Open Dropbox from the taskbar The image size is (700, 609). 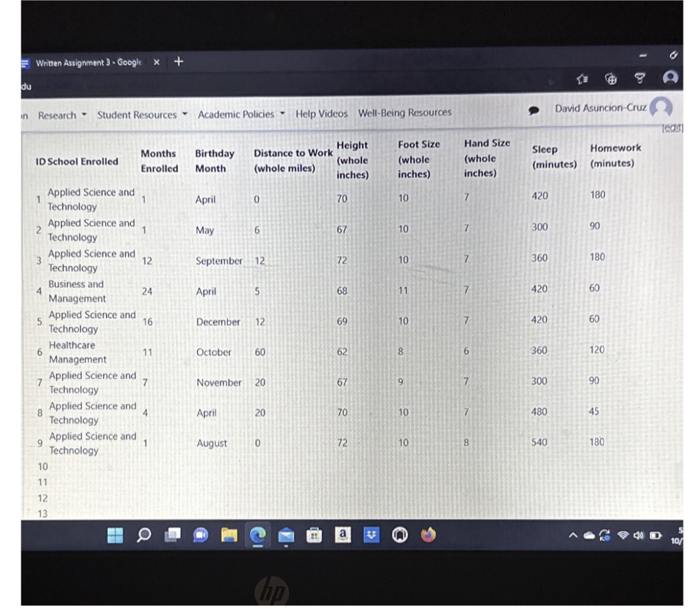pyautogui.click(x=372, y=535)
